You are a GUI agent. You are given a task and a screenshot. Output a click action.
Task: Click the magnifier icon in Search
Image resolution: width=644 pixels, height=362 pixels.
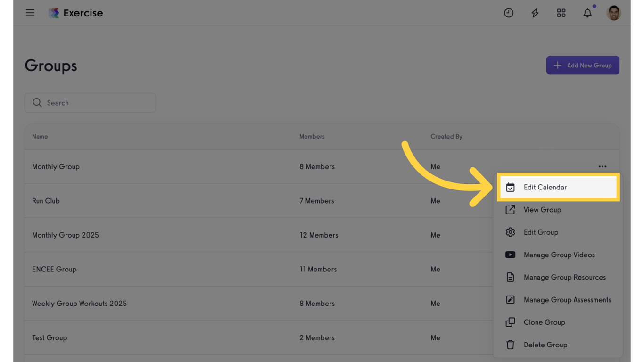click(37, 103)
